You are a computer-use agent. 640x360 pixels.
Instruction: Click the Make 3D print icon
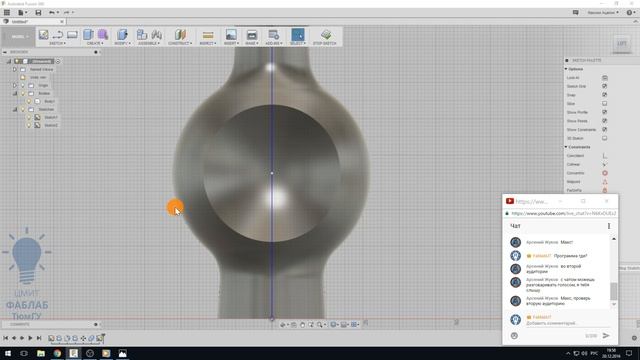pyautogui.click(x=252, y=35)
